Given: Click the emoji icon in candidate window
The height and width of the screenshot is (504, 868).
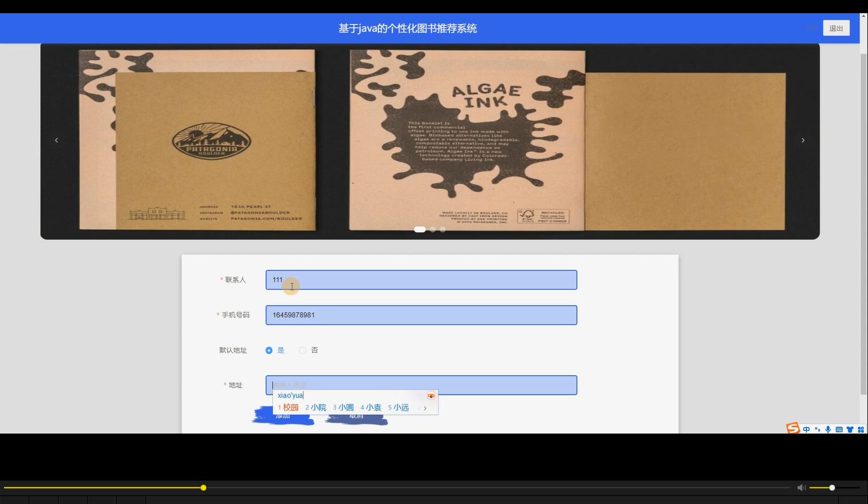Looking at the screenshot, I should click(431, 395).
